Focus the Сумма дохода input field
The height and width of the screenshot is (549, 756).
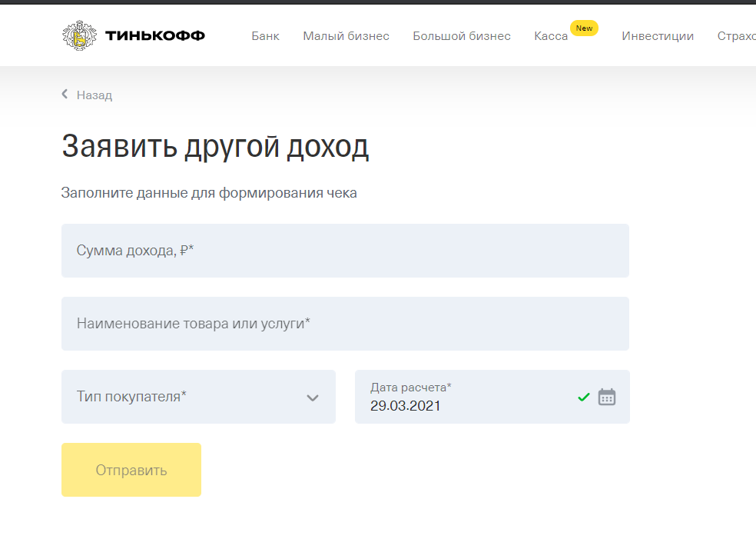(345, 251)
